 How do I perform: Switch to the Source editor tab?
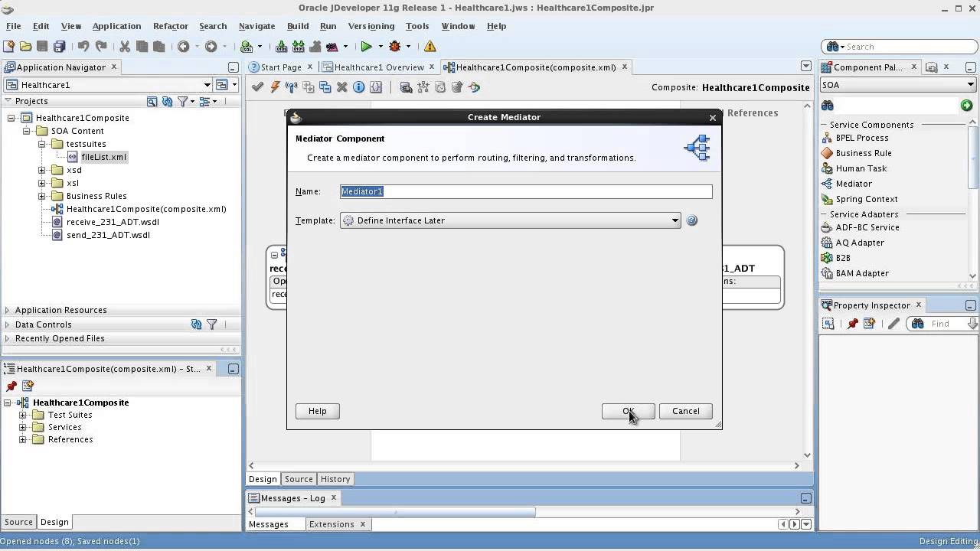click(x=299, y=479)
